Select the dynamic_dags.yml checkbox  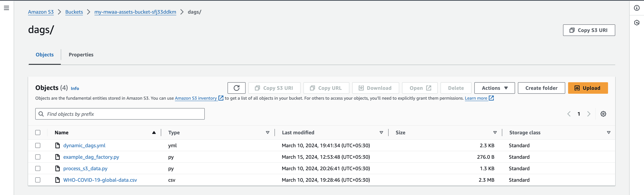[38, 145]
